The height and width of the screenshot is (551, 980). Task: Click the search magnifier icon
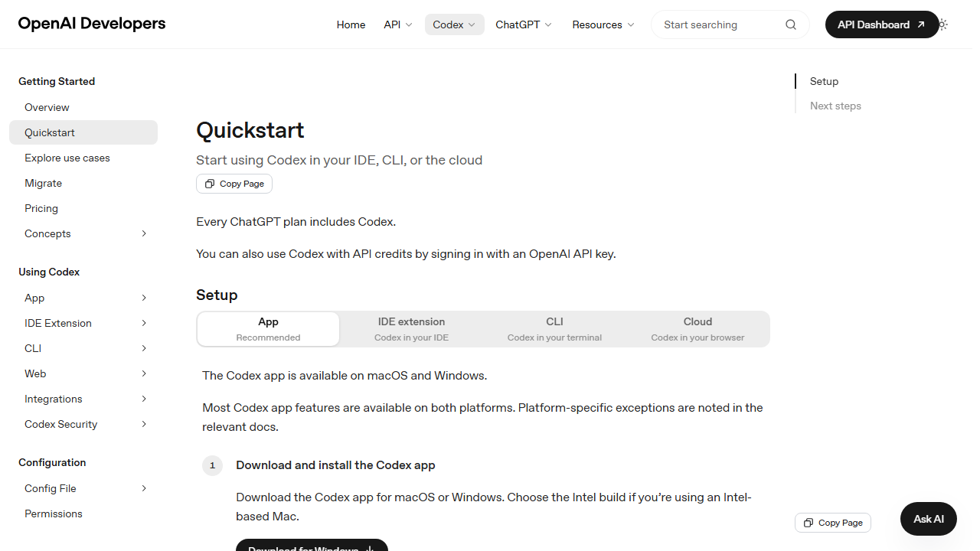(x=791, y=24)
